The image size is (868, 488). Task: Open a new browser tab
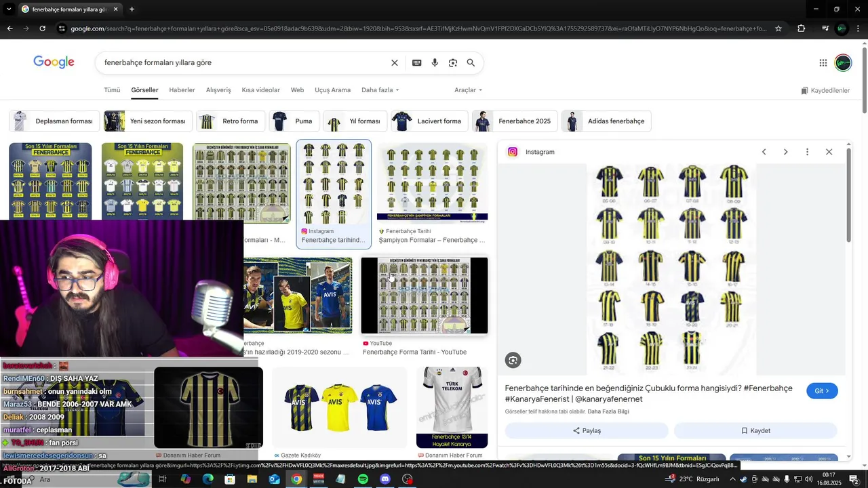[x=132, y=9]
